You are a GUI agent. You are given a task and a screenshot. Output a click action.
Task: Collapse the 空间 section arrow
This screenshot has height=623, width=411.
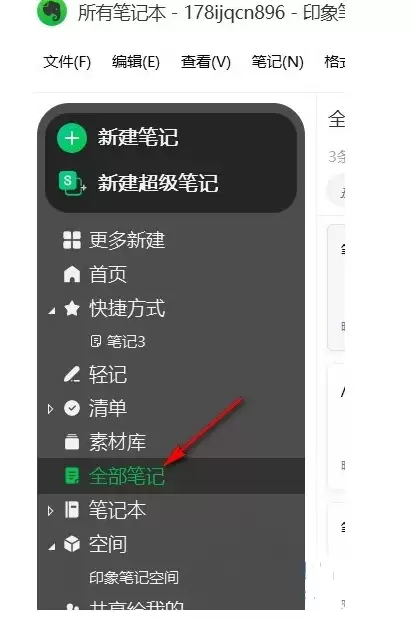(x=52, y=547)
